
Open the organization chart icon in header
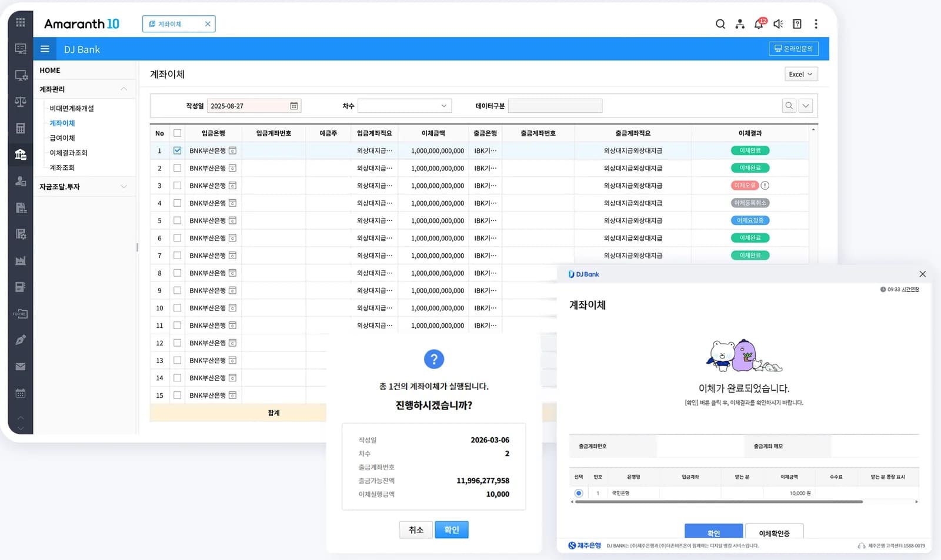pos(740,24)
